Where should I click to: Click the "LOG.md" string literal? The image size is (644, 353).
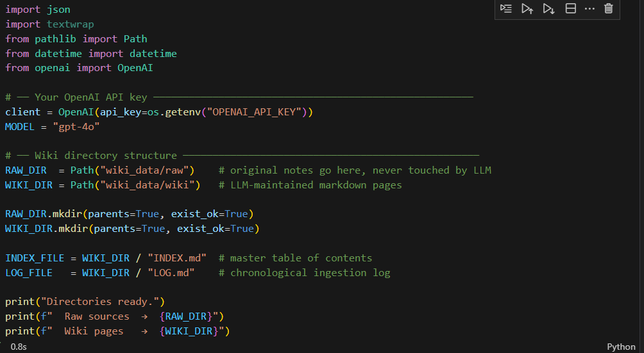click(x=171, y=273)
